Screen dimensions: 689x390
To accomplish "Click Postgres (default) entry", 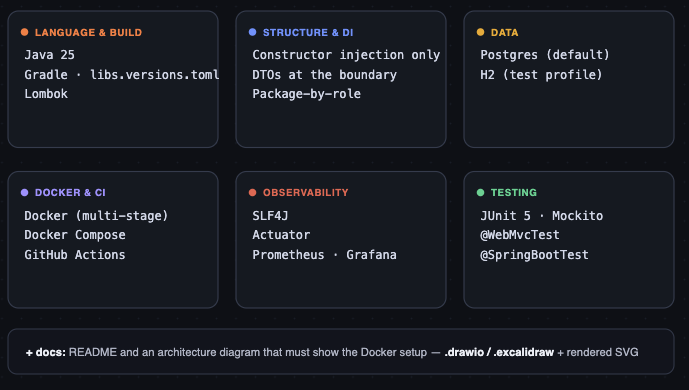I will point(545,55).
